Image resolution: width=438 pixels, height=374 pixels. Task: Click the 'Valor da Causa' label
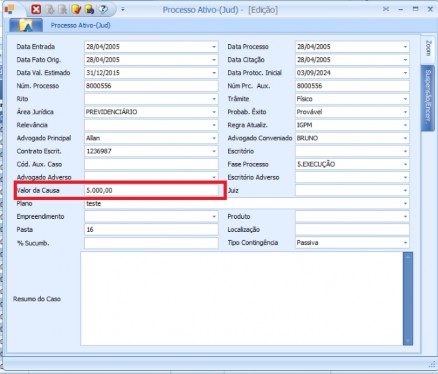click(38, 191)
